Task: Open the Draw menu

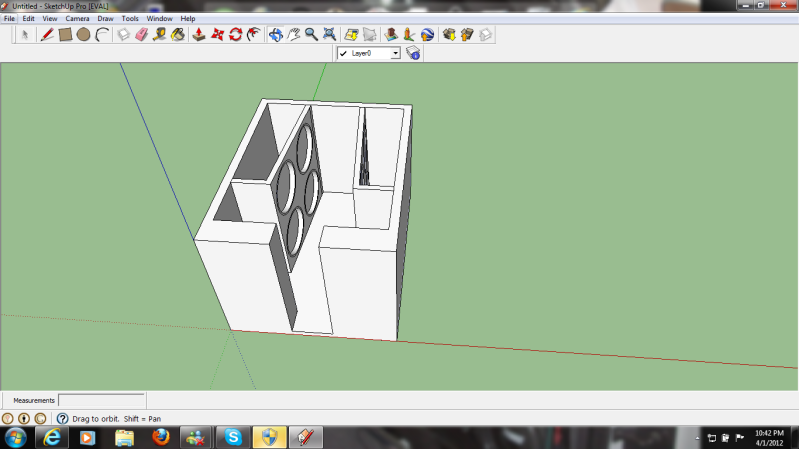Action: (x=105, y=18)
